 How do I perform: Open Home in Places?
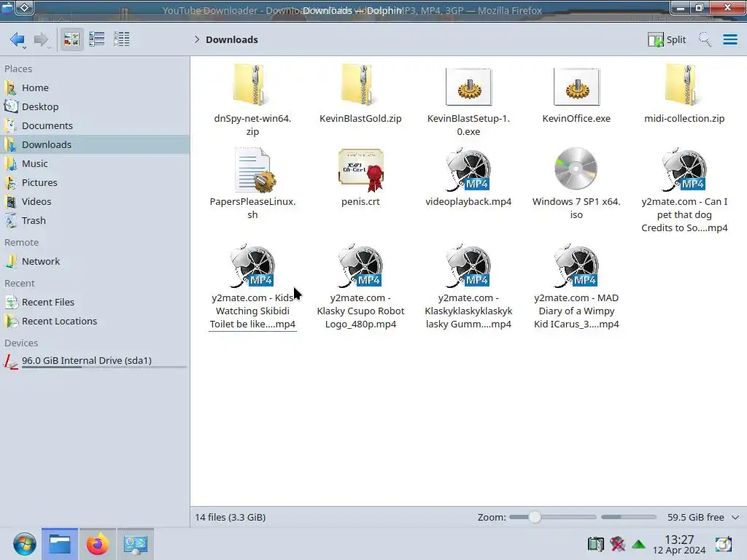(x=95, y=87)
